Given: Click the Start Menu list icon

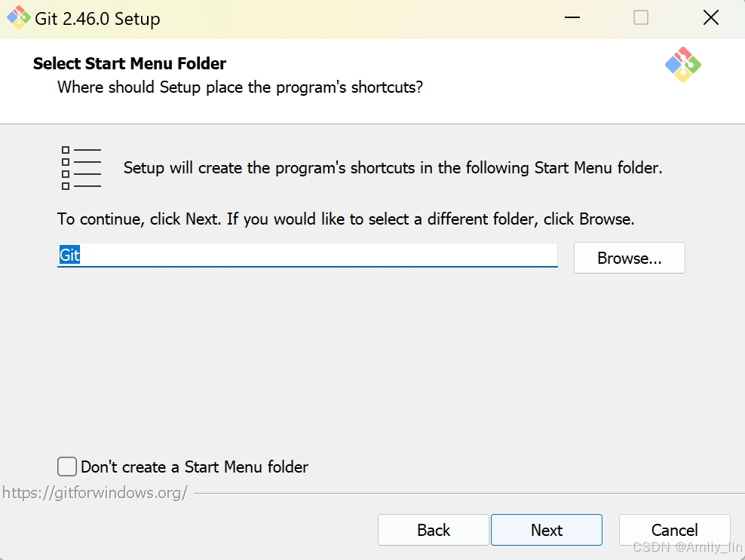Looking at the screenshot, I should tap(81, 167).
